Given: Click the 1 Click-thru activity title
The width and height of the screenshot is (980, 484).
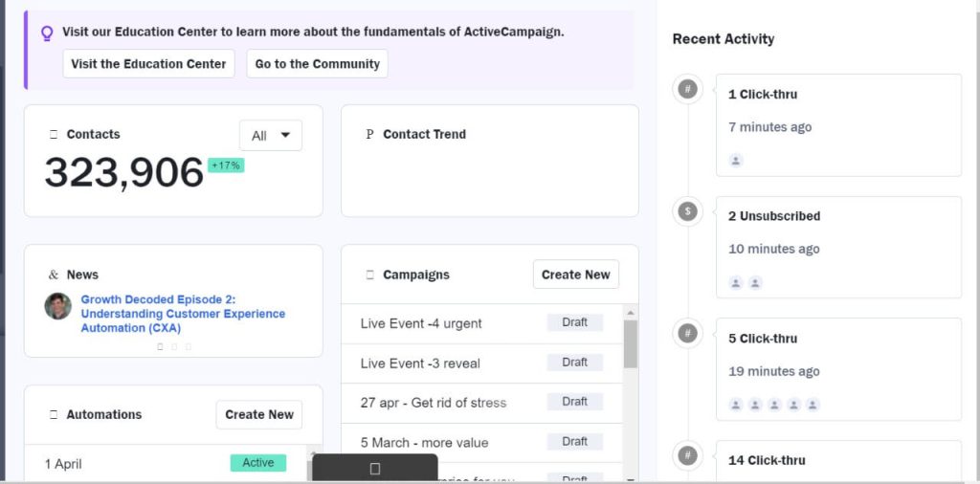Looking at the screenshot, I should point(763,95).
